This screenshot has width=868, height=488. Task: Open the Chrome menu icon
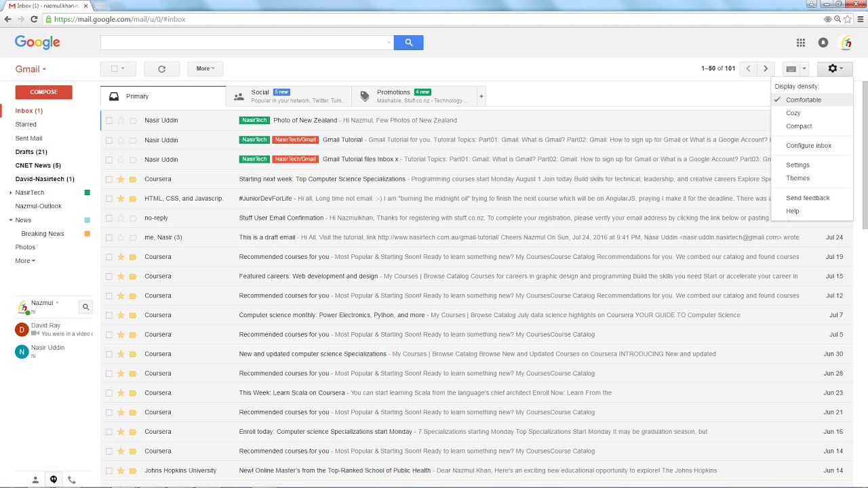pos(861,19)
